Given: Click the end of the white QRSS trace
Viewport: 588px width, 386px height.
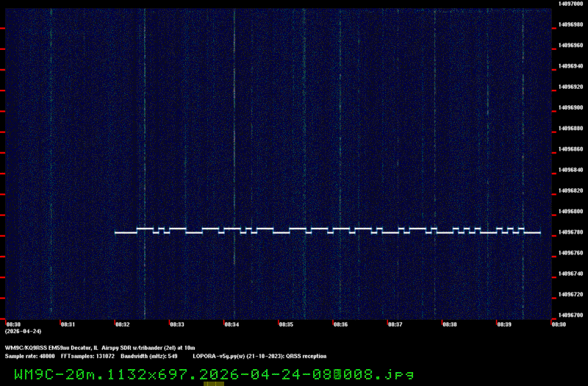Looking at the screenshot, I should click(539, 232).
